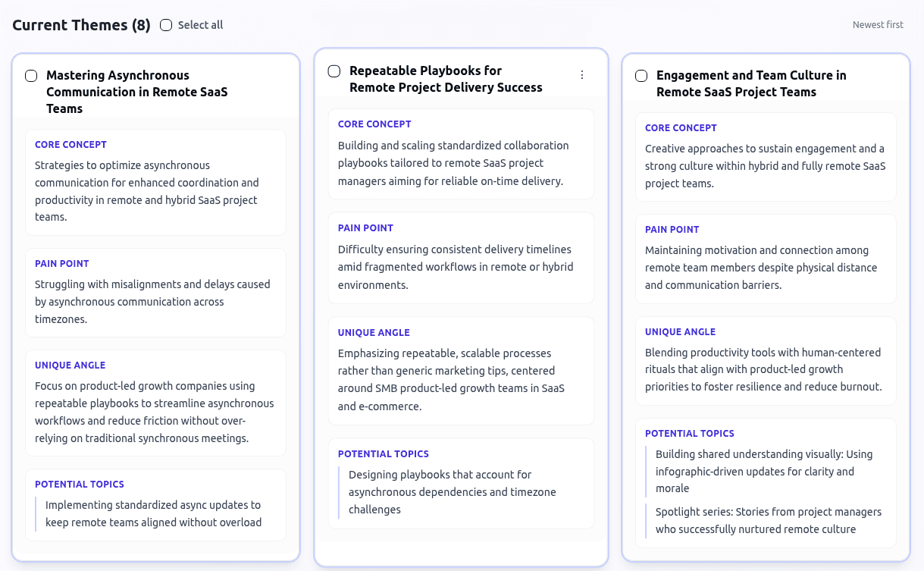
Task: Click Potential Topics label in Repeatable Playbooks card
Action: 384,454
